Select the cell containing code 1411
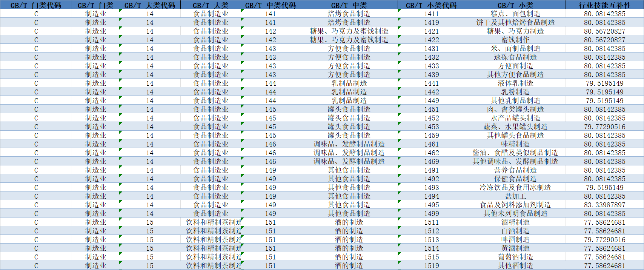Screen dimensions: 644x270 [x=431, y=14]
